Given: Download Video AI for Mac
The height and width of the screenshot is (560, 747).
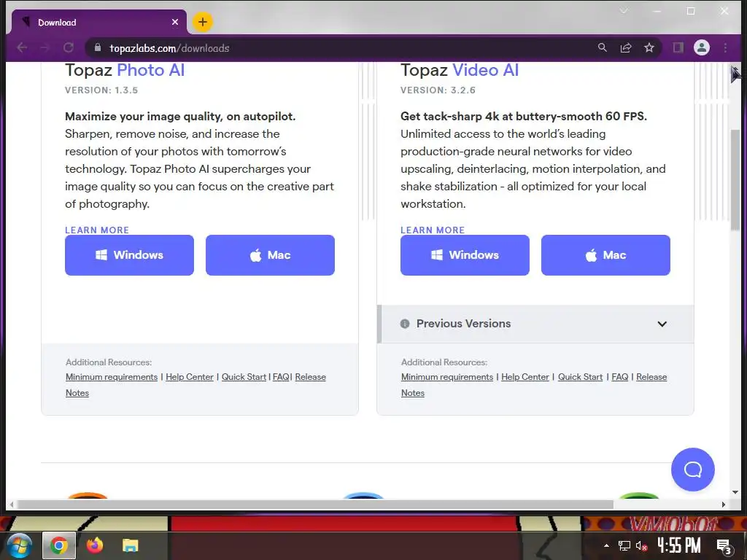Looking at the screenshot, I should 605,254.
